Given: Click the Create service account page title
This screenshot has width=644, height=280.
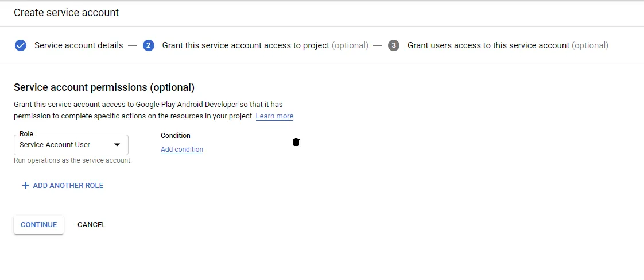Looking at the screenshot, I should [x=67, y=13].
